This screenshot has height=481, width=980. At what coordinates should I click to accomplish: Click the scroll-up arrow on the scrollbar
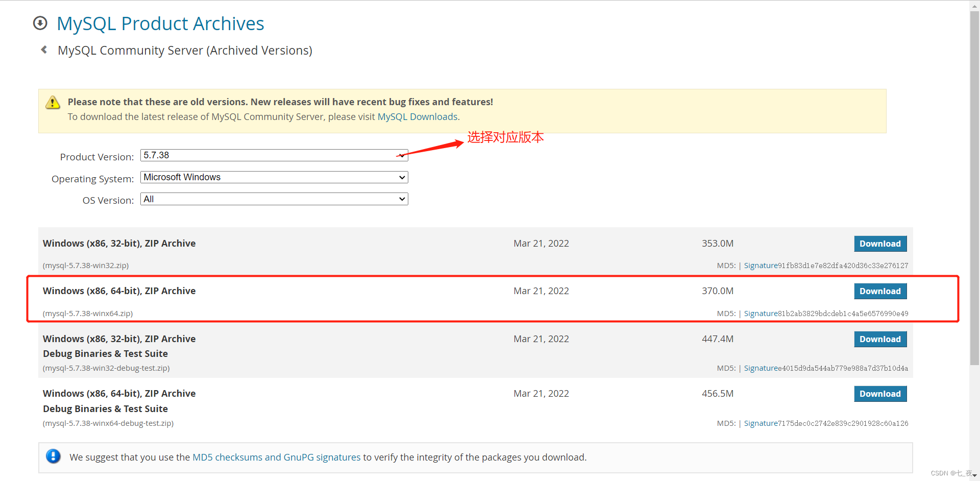tap(974, 5)
